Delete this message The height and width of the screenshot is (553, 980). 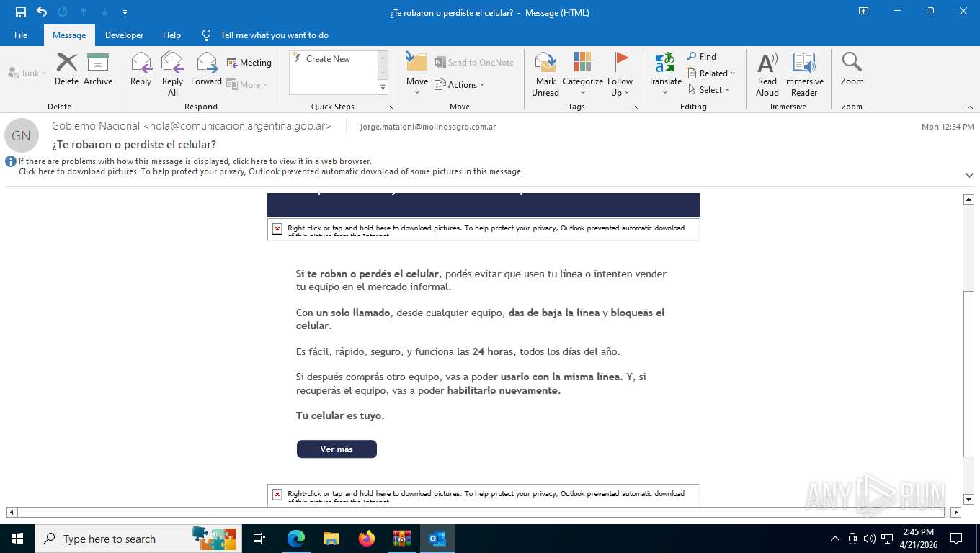[x=66, y=69]
